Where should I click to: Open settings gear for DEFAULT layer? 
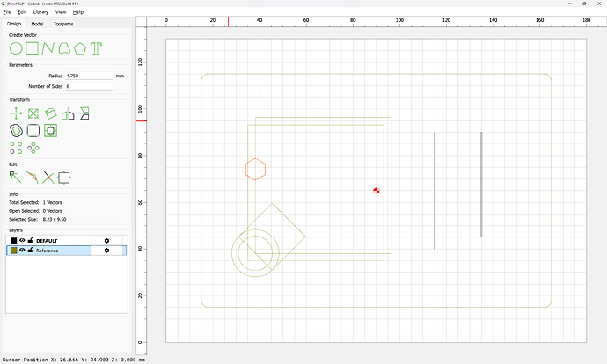click(x=106, y=241)
